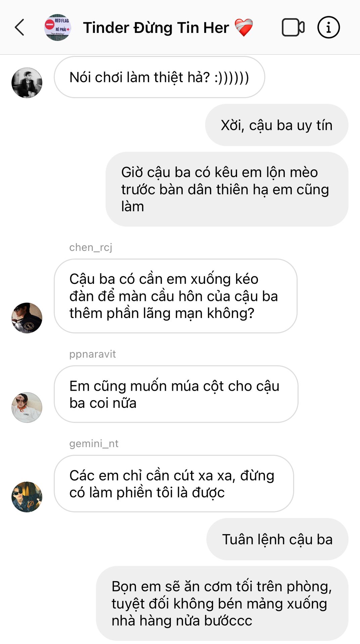Viewport: 360px width, 644px height.
Task: Tap the "Các em chỉ cần cút xa xa" message
Action: pyautogui.click(x=174, y=484)
